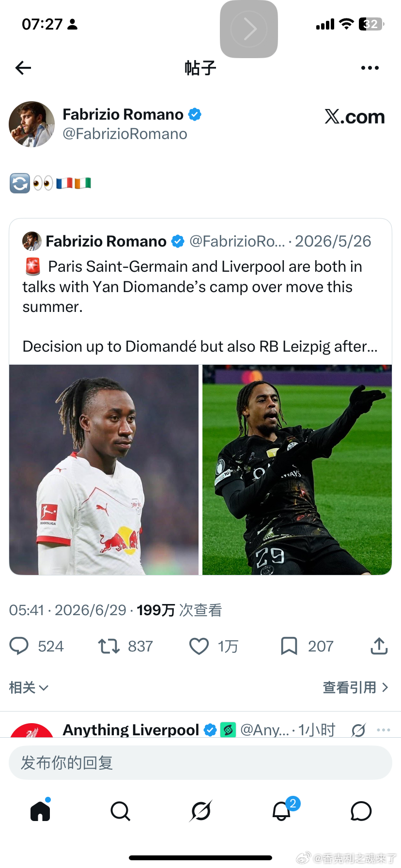Tap the share upload icon

[379, 646]
